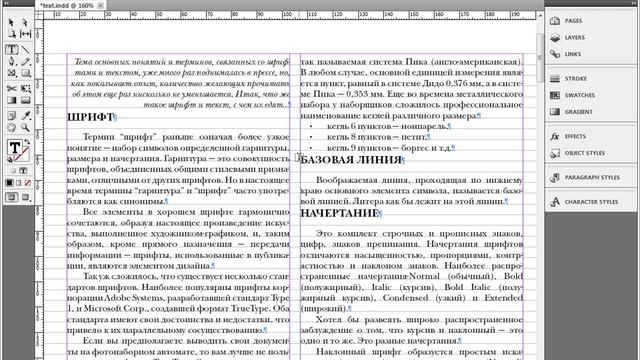Select the Rectangle Frame tool
This screenshot has width=640, height=360.
pos(11,73)
